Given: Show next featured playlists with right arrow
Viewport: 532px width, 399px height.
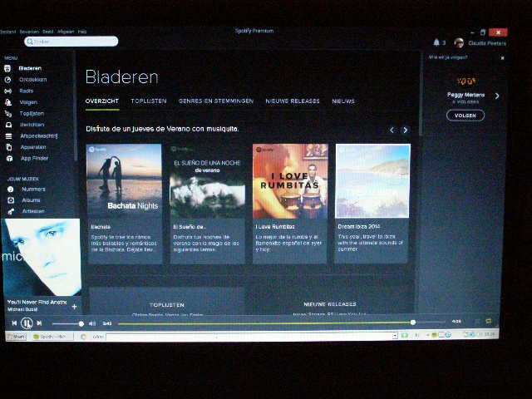Looking at the screenshot, I should (405, 130).
